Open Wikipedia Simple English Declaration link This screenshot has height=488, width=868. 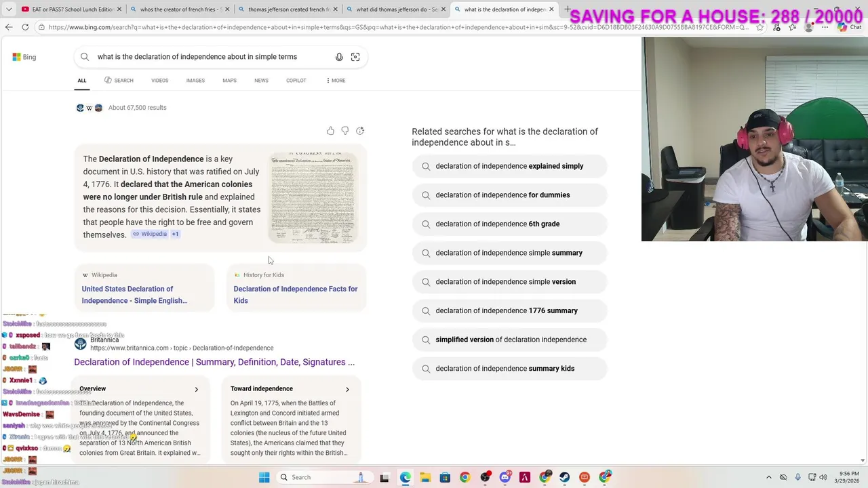click(134, 295)
